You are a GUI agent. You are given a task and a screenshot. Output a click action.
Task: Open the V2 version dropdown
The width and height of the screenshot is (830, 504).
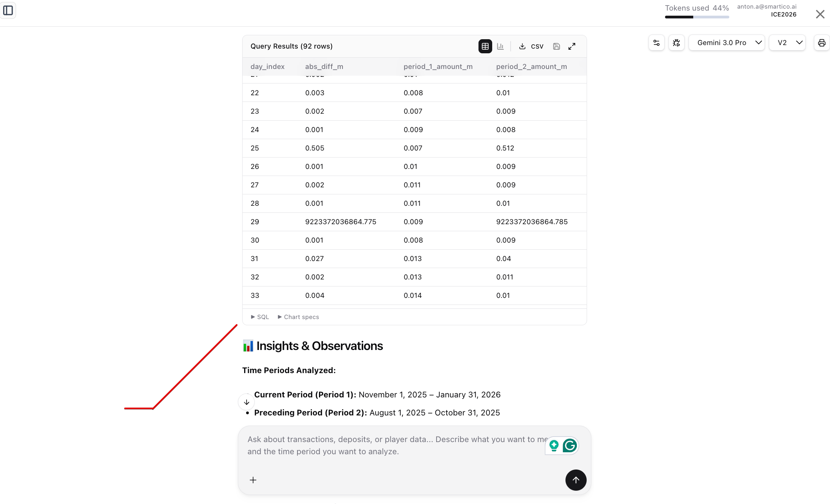point(787,43)
